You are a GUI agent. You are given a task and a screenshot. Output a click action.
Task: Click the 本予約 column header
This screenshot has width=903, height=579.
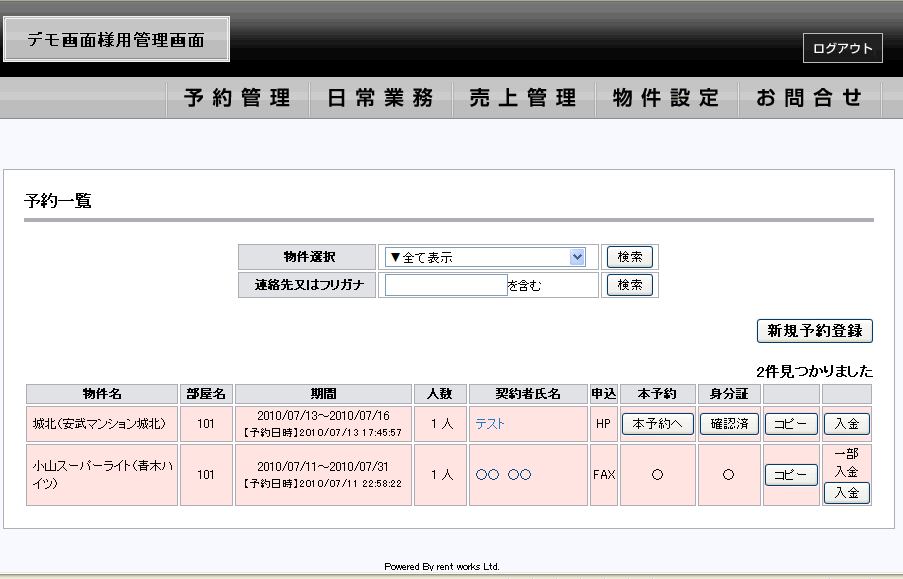coord(658,394)
